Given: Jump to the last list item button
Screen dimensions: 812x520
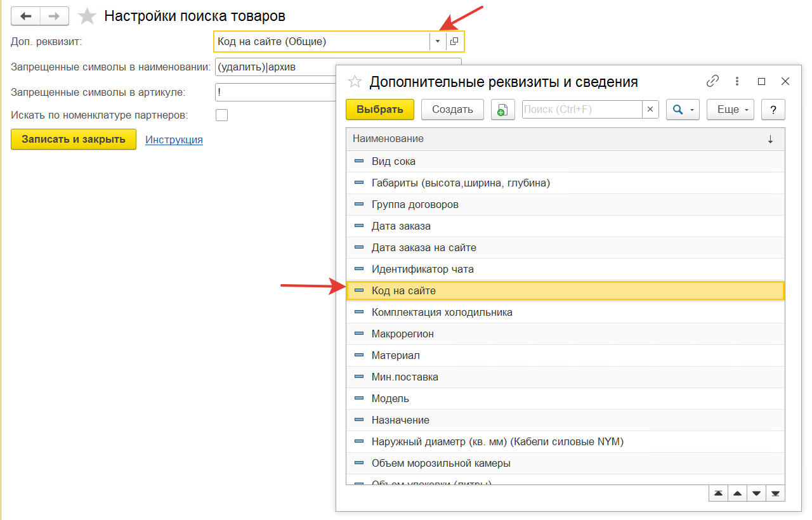Looking at the screenshot, I should 775,493.
